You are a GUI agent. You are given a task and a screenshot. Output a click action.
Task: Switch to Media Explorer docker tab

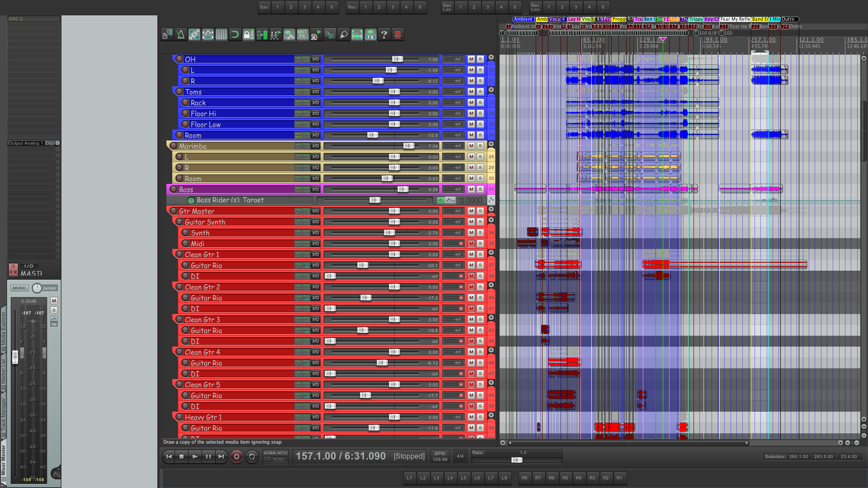[x=4, y=331]
